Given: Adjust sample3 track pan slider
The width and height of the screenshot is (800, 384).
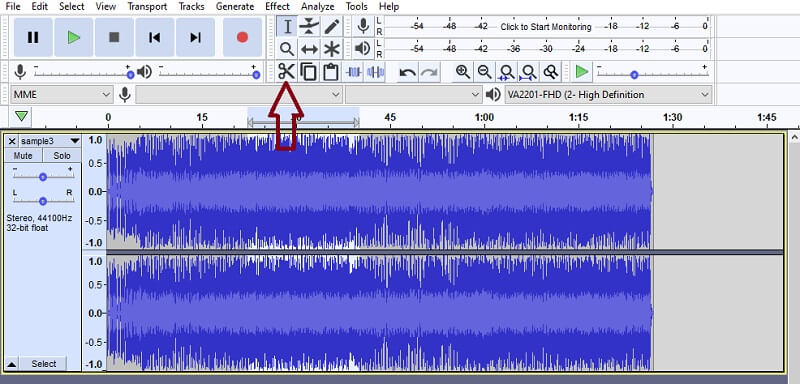Looking at the screenshot, I should point(43,201).
